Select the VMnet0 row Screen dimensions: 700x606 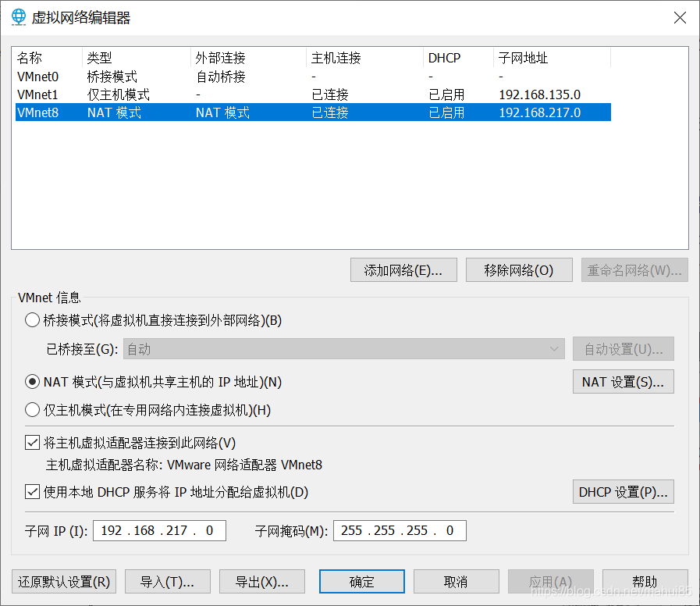click(x=313, y=77)
